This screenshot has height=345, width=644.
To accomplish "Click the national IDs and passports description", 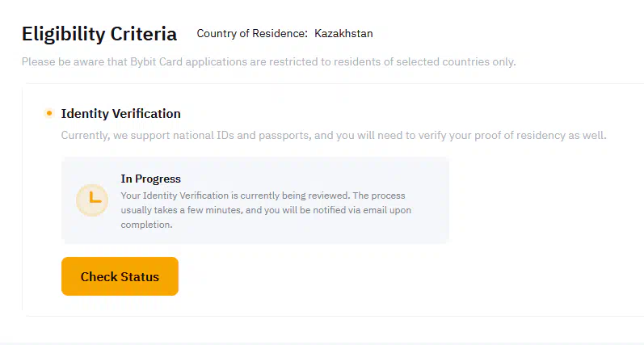I will pyautogui.click(x=334, y=135).
